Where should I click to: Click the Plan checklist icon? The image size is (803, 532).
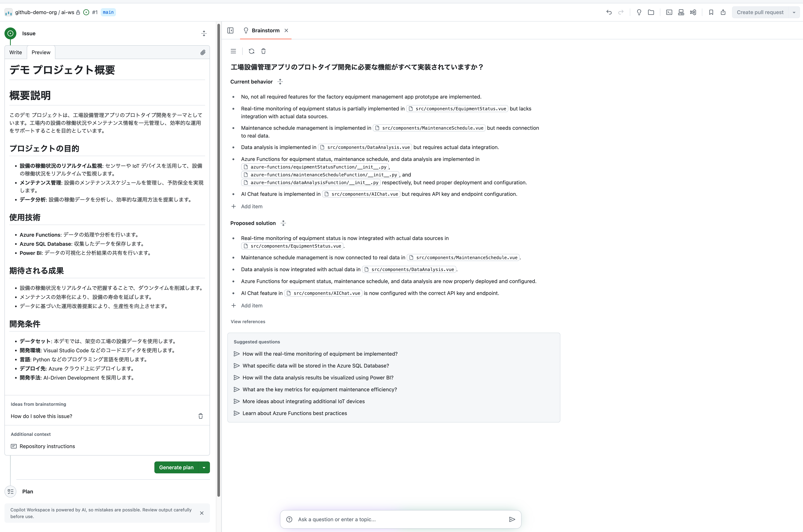coord(11,492)
